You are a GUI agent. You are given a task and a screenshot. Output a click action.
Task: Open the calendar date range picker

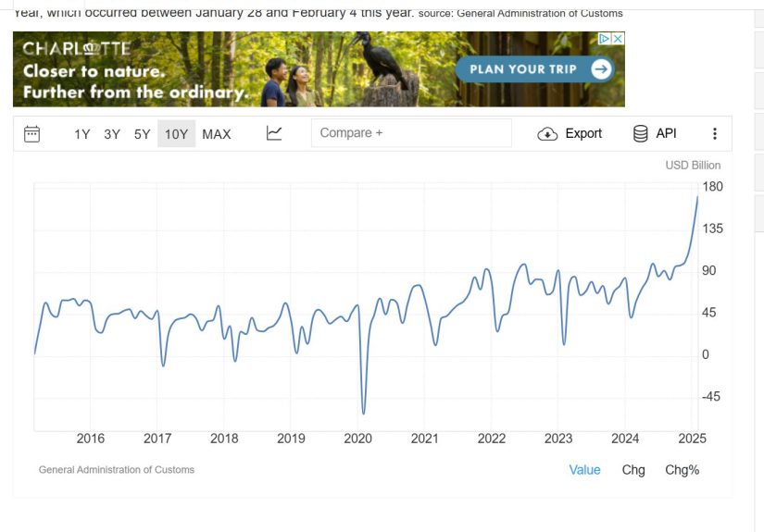pyautogui.click(x=31, y=133)
